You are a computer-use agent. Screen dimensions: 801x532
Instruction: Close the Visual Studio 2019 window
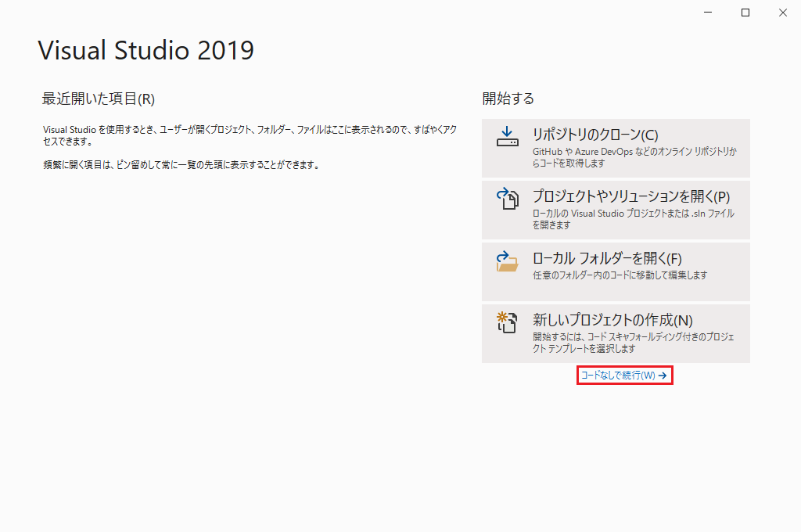(782, 13)
